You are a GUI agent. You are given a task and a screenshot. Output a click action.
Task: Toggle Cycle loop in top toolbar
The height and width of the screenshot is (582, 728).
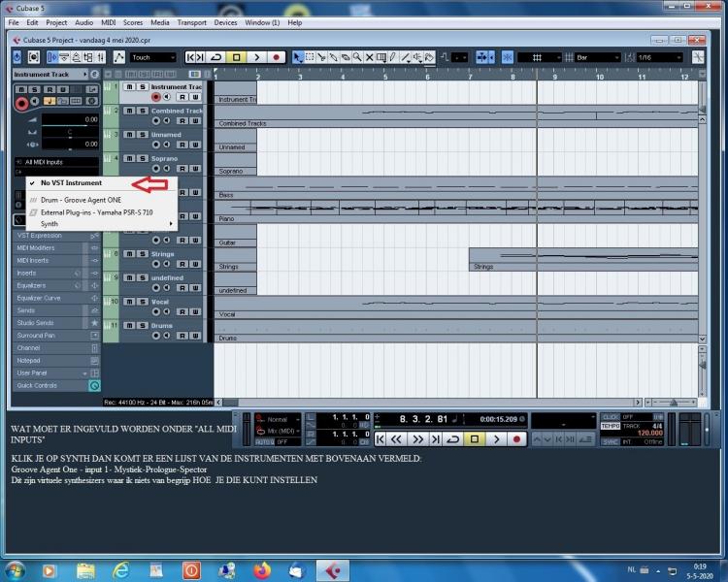[x=215, y=57]
